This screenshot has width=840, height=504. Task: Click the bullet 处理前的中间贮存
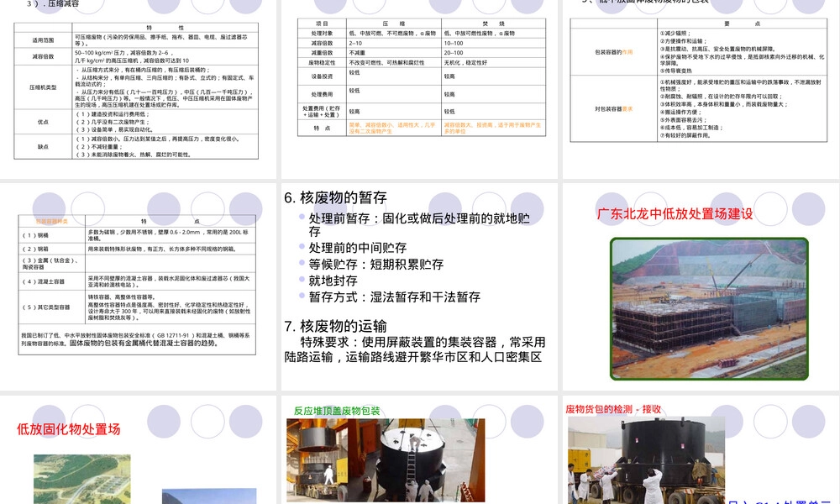(x=357, y=248)
